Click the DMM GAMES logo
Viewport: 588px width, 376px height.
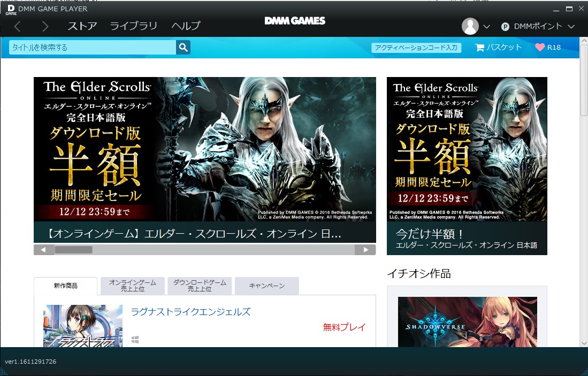click(x=295, y=21)
